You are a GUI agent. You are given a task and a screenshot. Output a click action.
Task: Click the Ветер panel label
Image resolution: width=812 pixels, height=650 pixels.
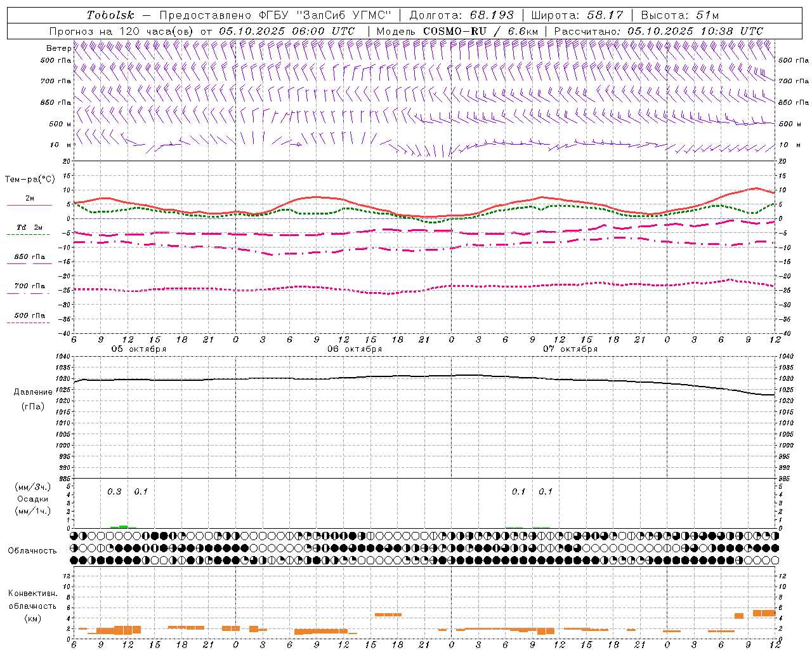click(58, 48)
